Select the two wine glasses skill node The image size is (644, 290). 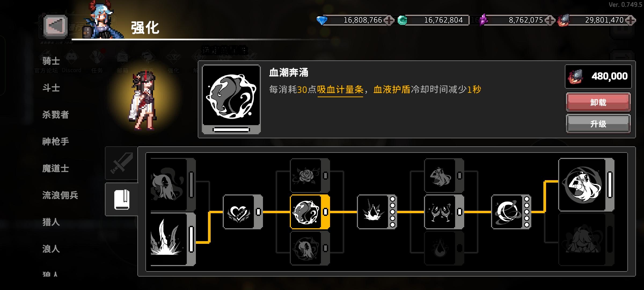pyautogui.click(x=444, y=212)
